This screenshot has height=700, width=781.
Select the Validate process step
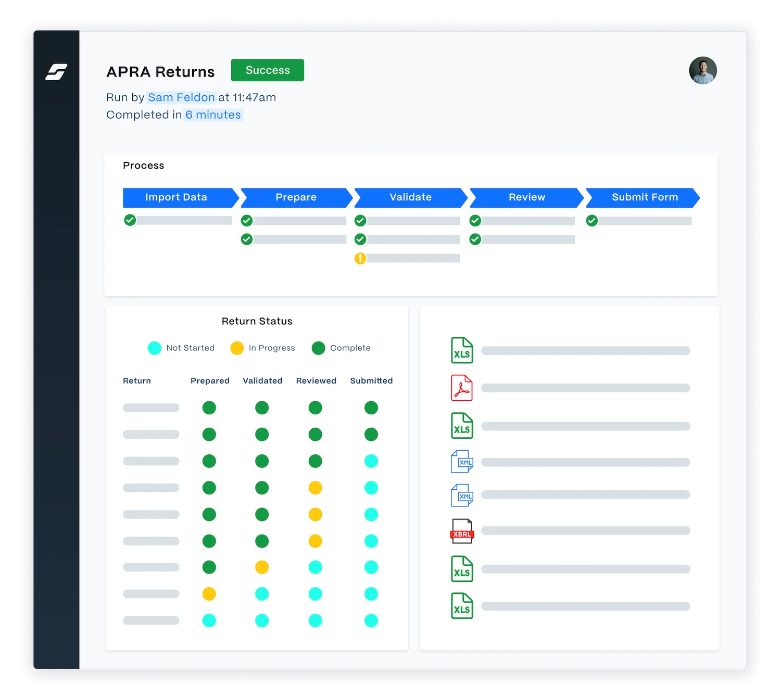(x=411, y=198)
